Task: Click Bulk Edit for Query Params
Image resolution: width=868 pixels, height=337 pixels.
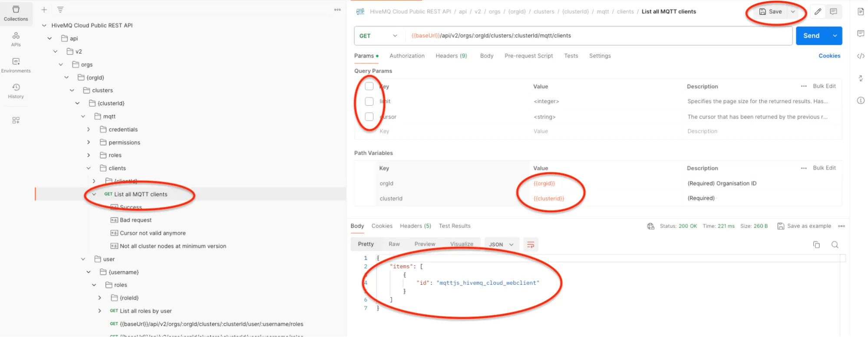Action: pos(824,86)
